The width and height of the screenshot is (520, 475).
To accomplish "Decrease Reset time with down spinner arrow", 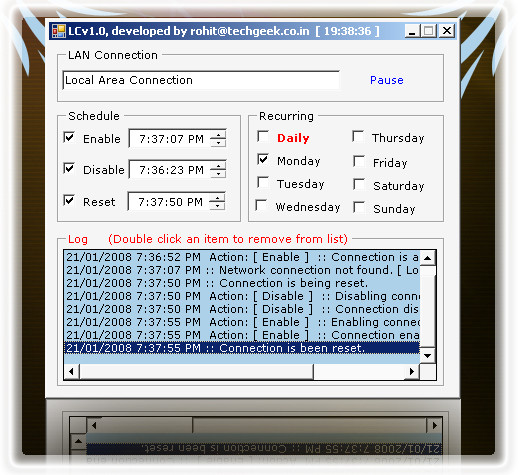I will 217,206.
